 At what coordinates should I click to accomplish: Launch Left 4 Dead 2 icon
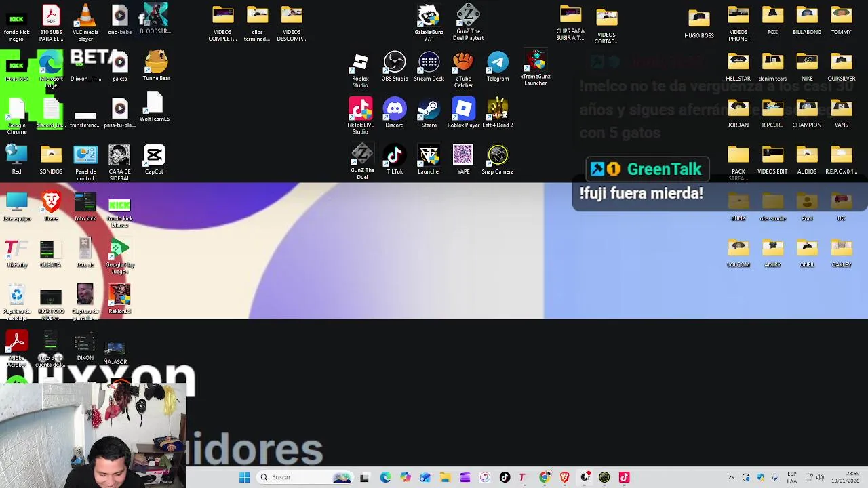(x=498, y=113)
